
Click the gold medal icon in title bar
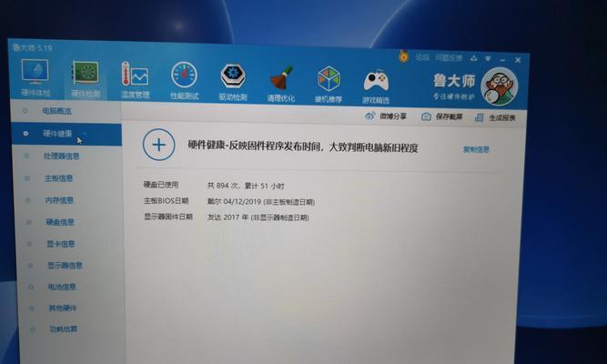click(404, 57)
